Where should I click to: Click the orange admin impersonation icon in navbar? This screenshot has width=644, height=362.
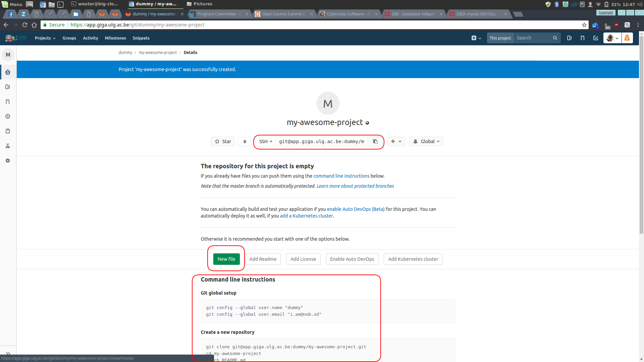click(x=627, y=38)
